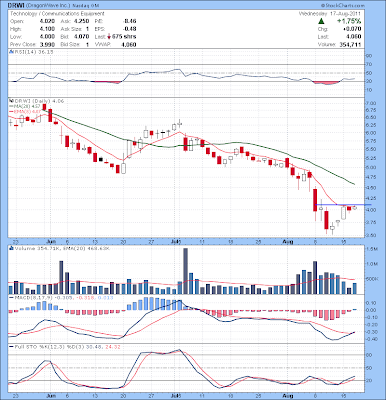Click the Low value 4.000

coord(47,37)
